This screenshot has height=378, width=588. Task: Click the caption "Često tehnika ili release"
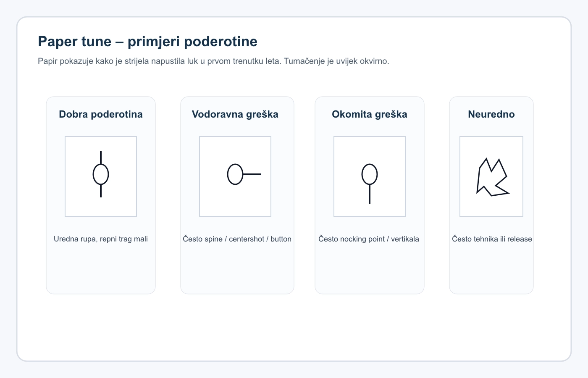[492, 239]
